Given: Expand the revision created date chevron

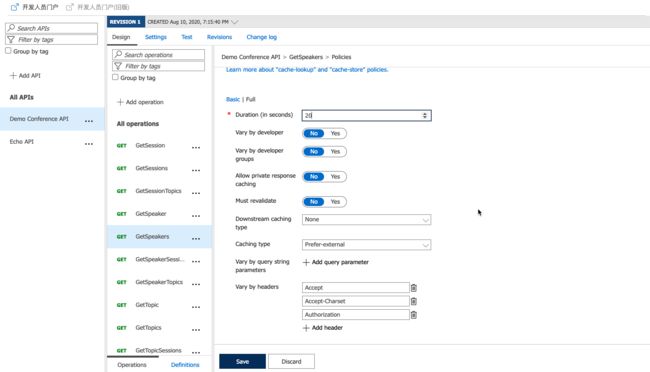Looking at the screenshot, I should pos(235,22).
